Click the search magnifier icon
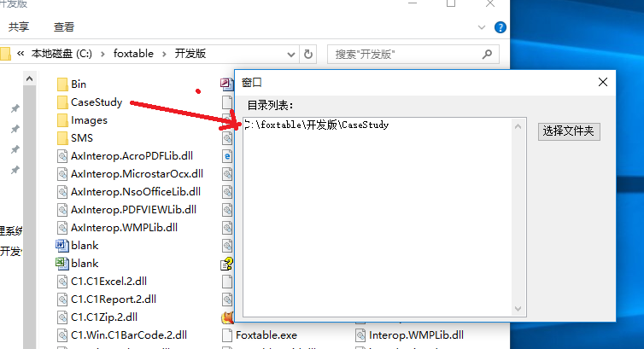Screen dimensions: 644x349 (487, 54)
